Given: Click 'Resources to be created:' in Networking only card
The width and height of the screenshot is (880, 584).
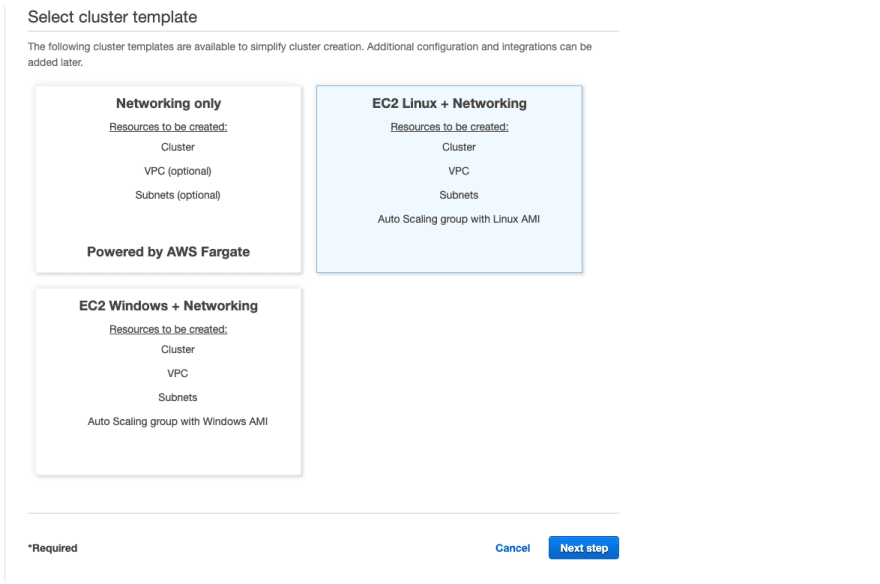Looking at the screenshot, I should pyautogui.click(x=168, y=127).
